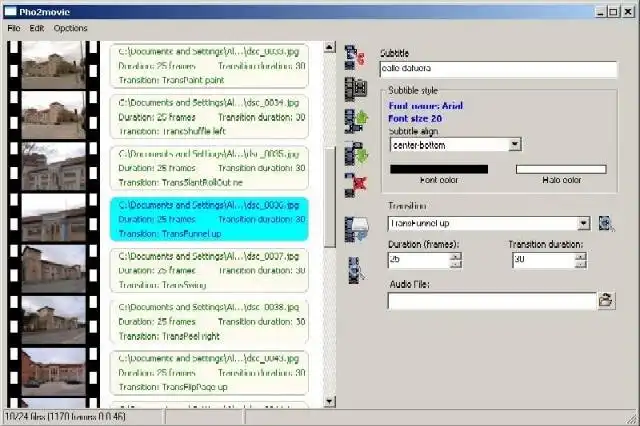Viewport: 640px width, 426px height.
Task: Pick the black Font color swatch
Action: click(x=439, y=169)
